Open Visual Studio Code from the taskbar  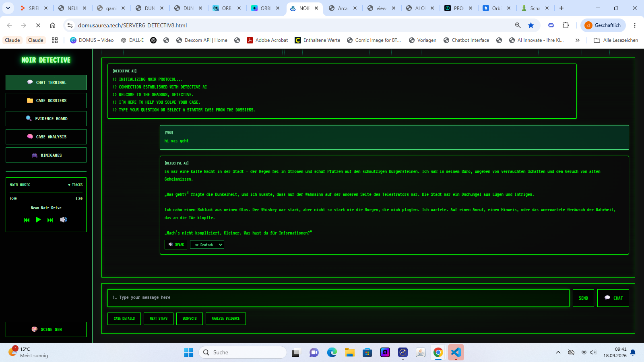coord(456,353)
